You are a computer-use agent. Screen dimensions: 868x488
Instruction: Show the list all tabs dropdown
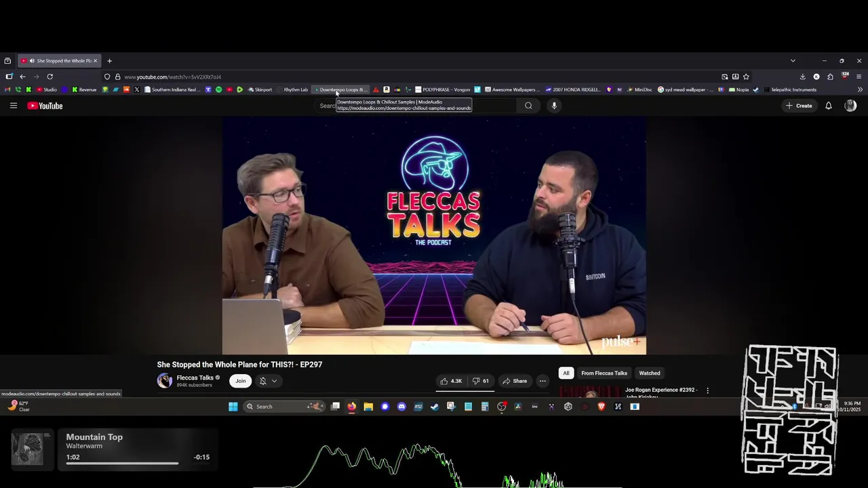pyautogui.click(x=793, y=61)
